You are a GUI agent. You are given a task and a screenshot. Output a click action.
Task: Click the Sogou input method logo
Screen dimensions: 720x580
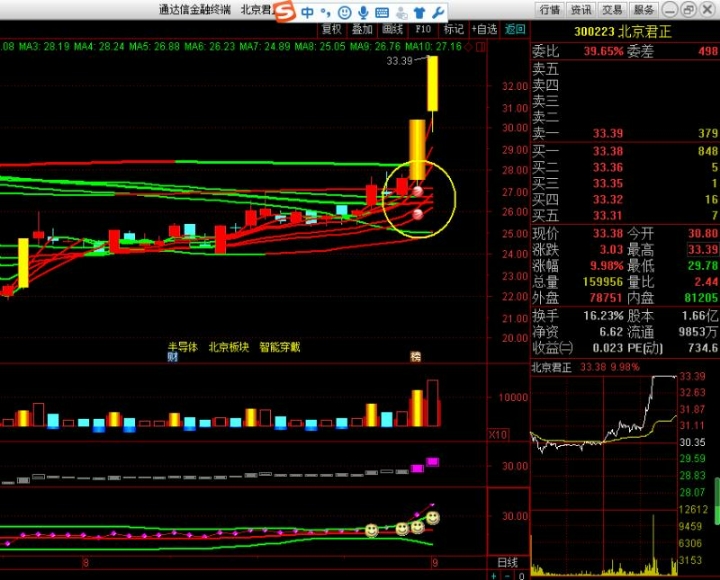pyautogui.click(x=285, y=11)
